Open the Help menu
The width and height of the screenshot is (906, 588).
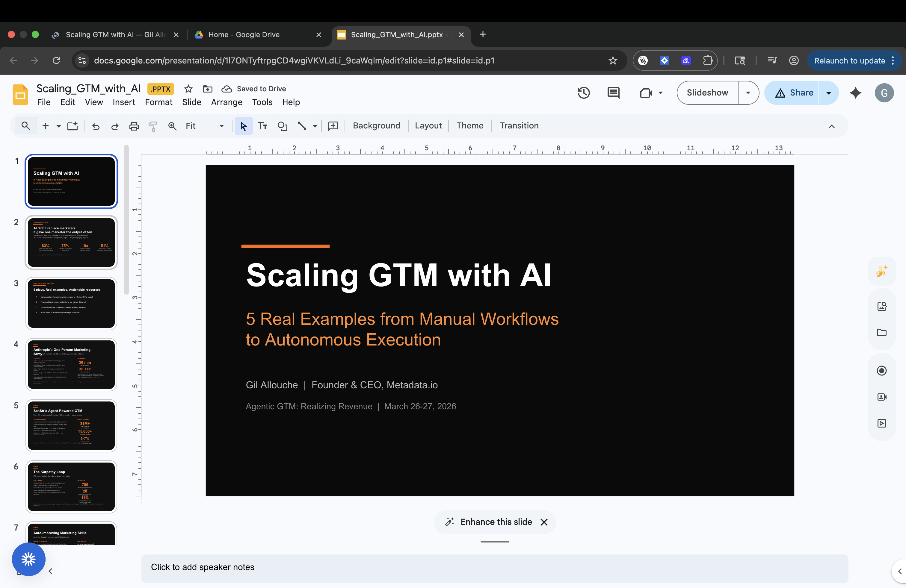pos(291,102)
